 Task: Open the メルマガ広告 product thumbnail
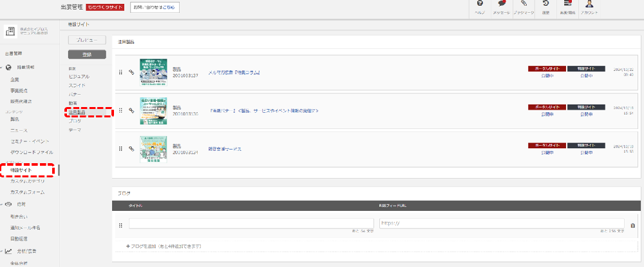point(153,72)
